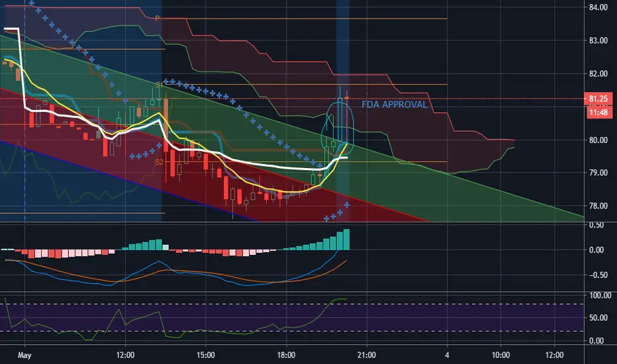The image size is (617, 364).
Task: Click the 12:00 label next to May
Action: pos(125,355)
